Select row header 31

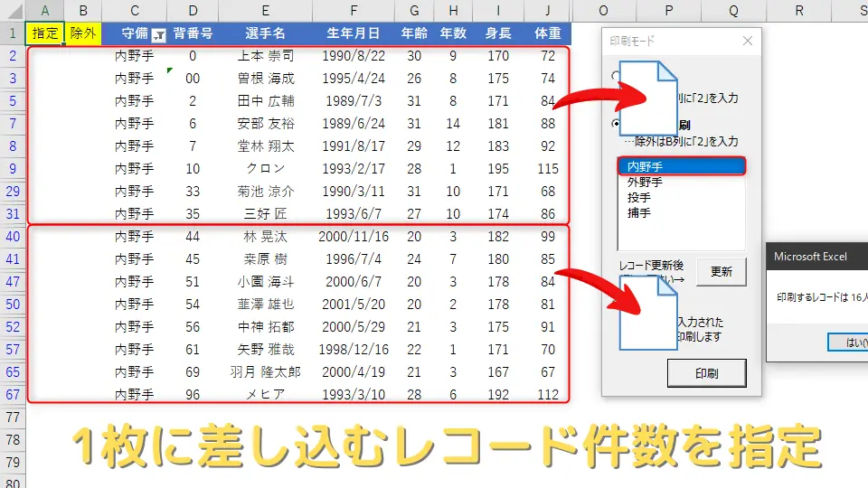pos(13,214)
